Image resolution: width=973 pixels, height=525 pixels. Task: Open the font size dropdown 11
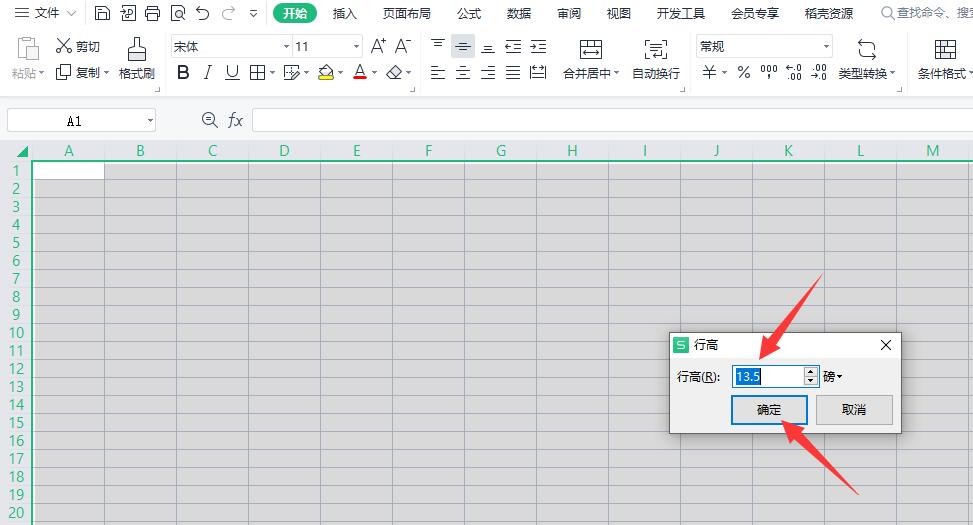pyautogui.click(x=356, y=47)
